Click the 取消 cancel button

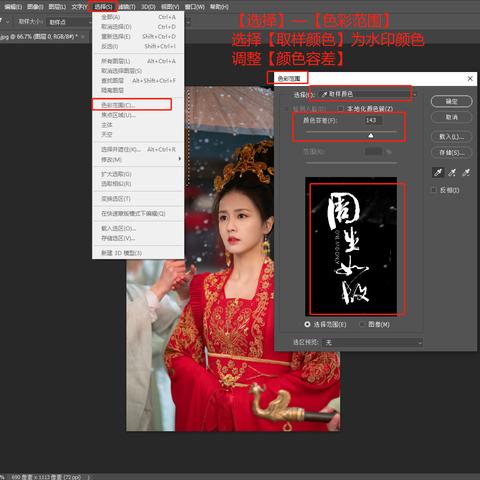(452, 117)
